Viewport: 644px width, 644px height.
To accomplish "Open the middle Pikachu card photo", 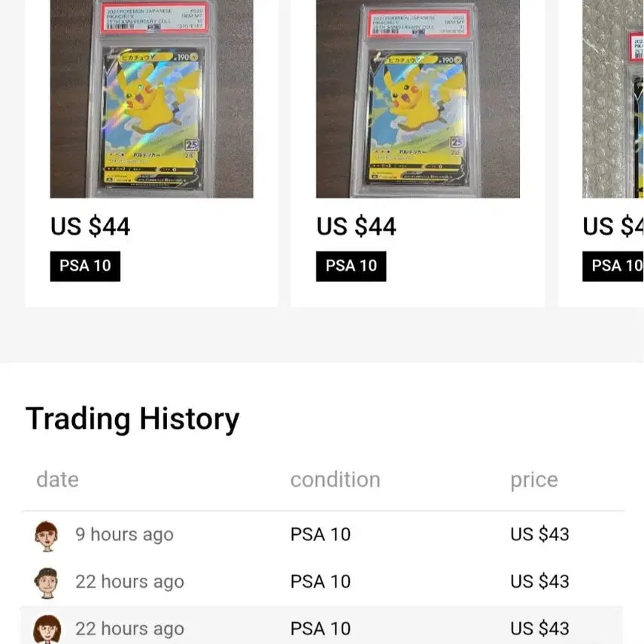I will click(x=418, y=98).
